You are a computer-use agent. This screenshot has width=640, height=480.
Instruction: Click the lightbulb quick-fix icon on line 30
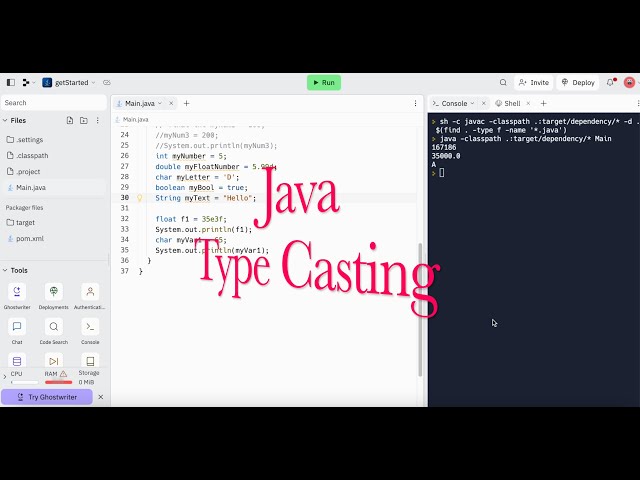click(x=140, y=198)
